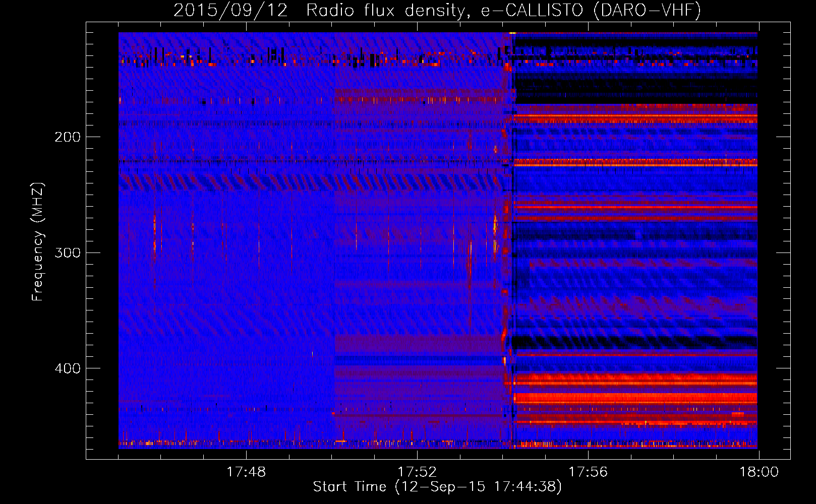Click the 17:48 time tick label
The image size is (816, 504).
pyautogui.click(x=246, y=472)
